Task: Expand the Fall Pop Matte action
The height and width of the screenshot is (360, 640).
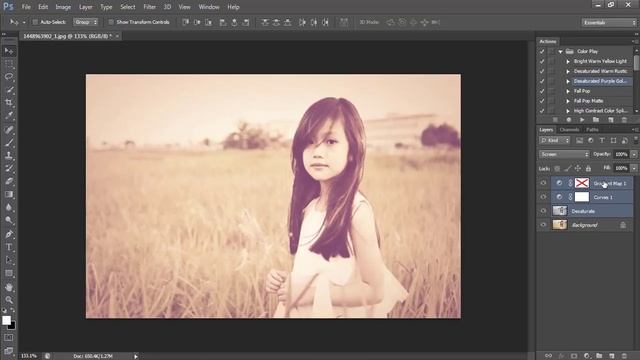Action: 568,101
